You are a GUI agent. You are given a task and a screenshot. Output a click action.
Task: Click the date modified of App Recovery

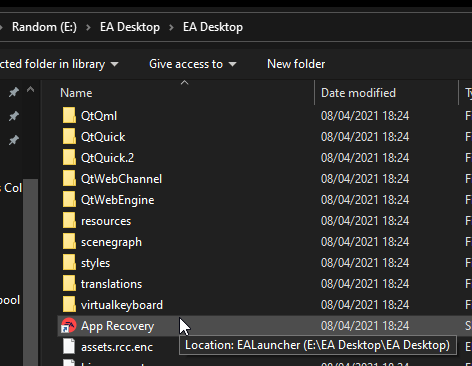click(365, 326)
